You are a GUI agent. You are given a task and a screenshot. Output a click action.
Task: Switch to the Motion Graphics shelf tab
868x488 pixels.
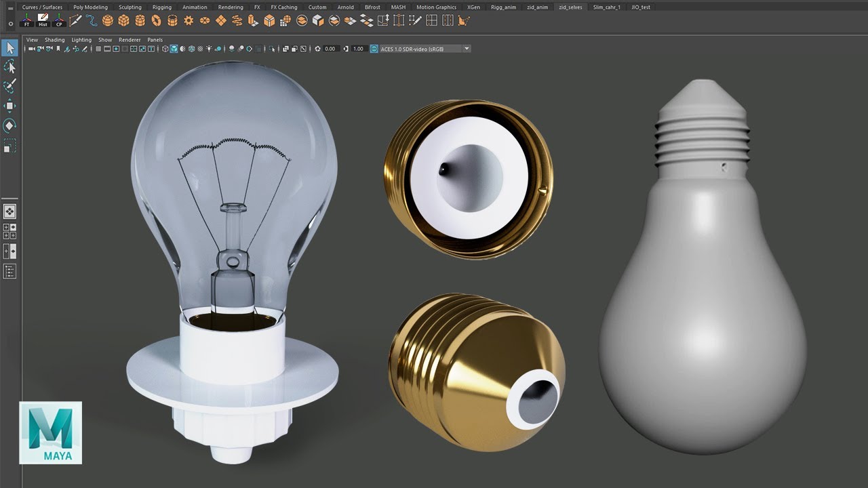(x=437, y=7)
